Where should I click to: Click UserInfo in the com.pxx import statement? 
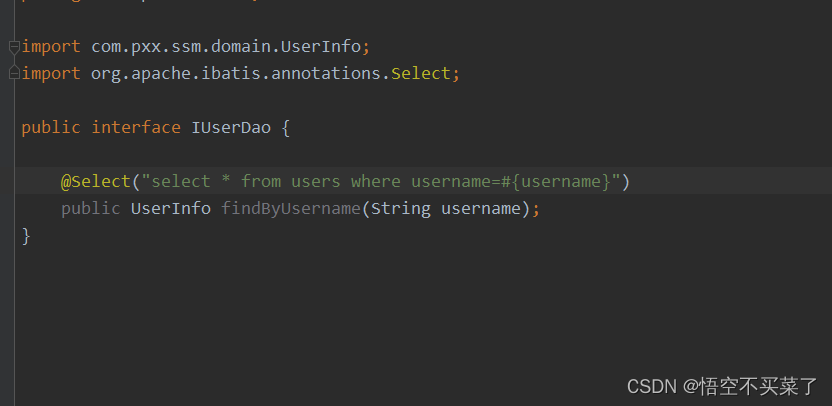tap(325, 47)
